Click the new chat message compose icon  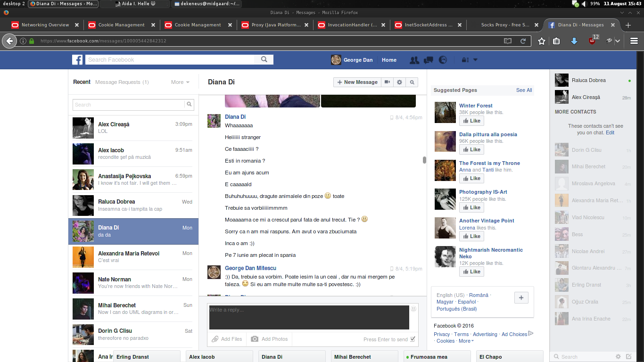pyautogui.click(x=628, y=357)
